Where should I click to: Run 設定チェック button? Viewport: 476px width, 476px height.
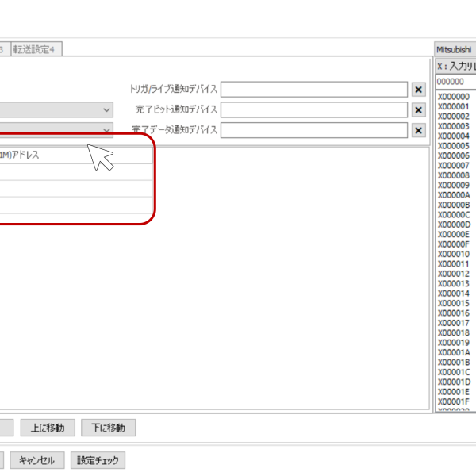tap(98, 460)
